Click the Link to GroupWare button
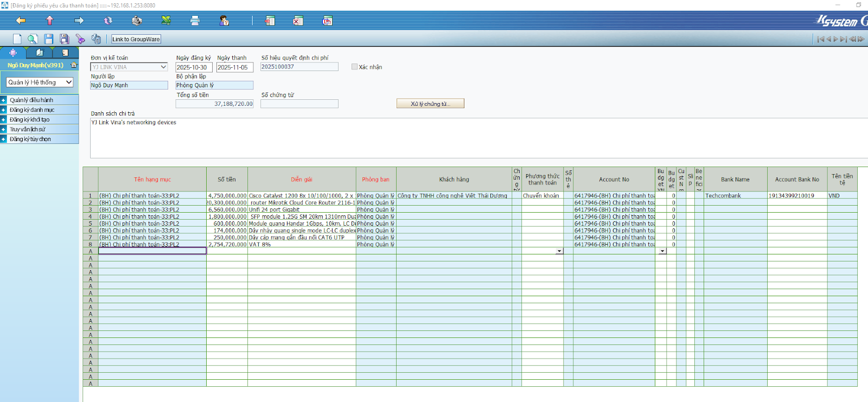Screen dimensions: 868x402 136,39
